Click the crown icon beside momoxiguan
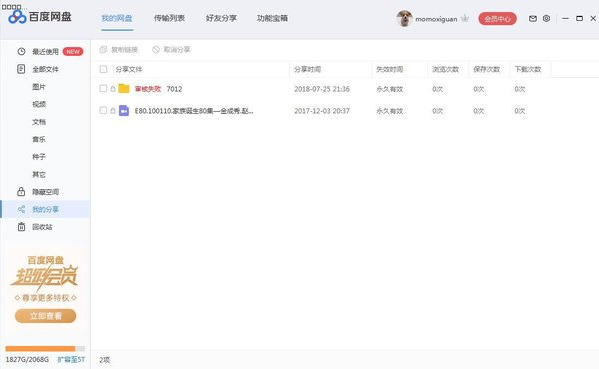The image size is (599, 369). (x=465, y=18)
